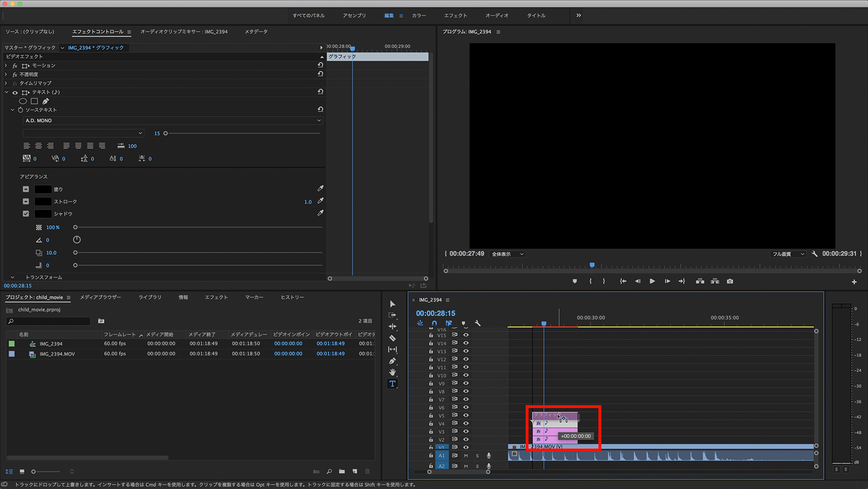The height and width of the screenshot is (489, 868).
Task: Reset the 不透明度 effect
Action: click(320, 74)
